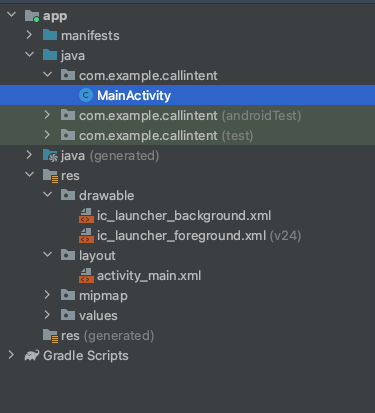This screenshot has height=413, width=375.
Task: Collapse the layout folder chevron
Action: tap(48, 255)
